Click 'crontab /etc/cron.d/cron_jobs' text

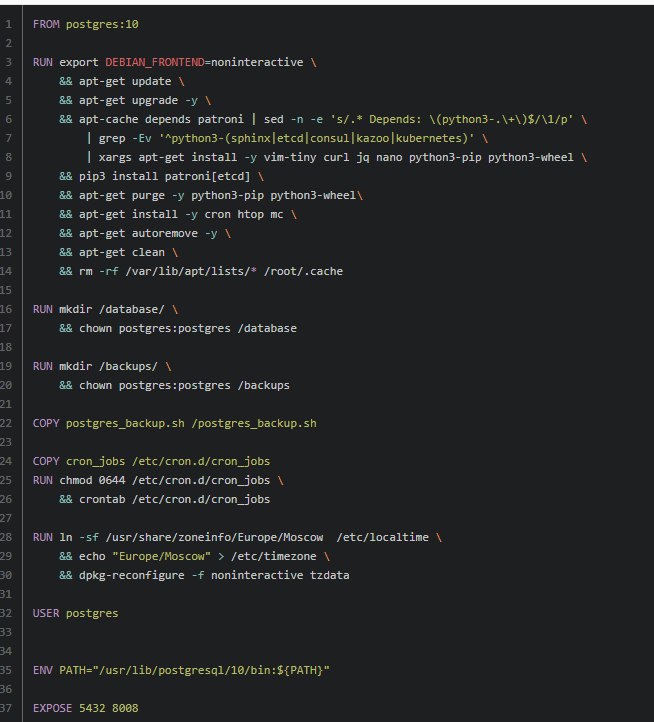click(x=174, y=500)
